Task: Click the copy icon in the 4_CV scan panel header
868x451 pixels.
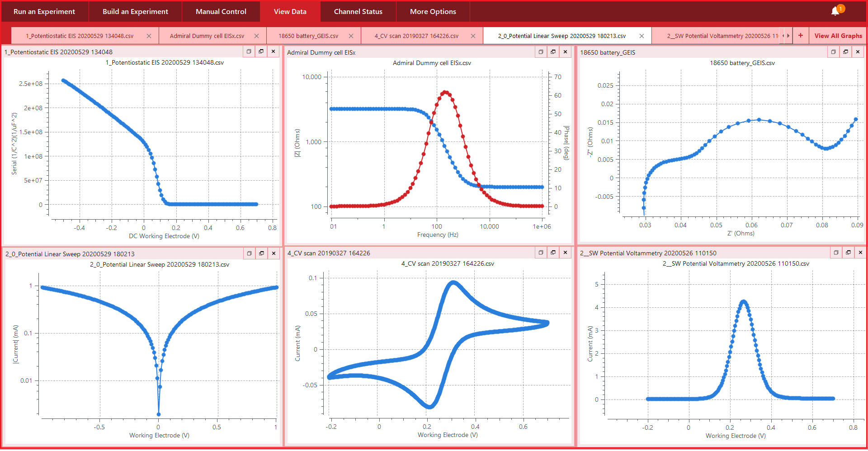Action: (x=541, y=253)
